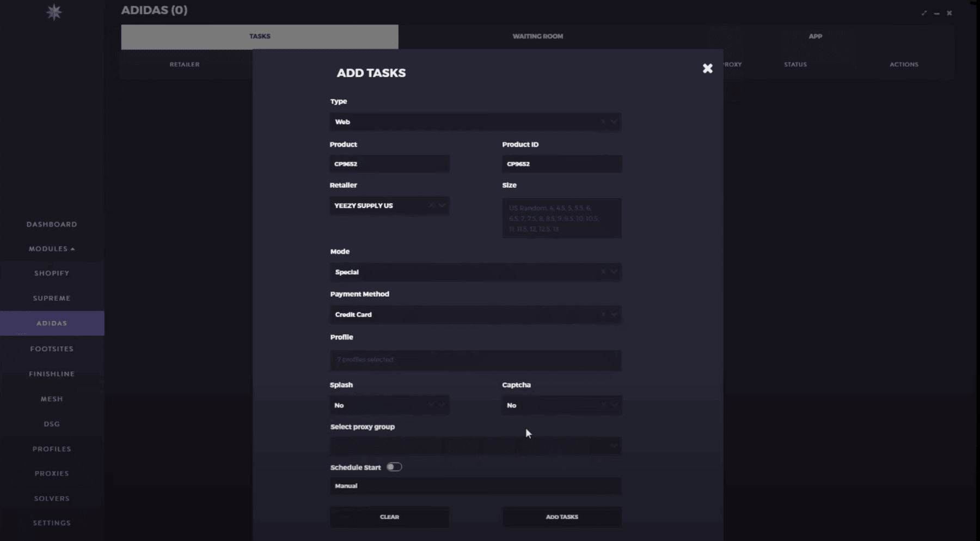Viewport: 980px width, 541px height.
Task: Clear the Mode selection
Action: click(x=603, y=272)
